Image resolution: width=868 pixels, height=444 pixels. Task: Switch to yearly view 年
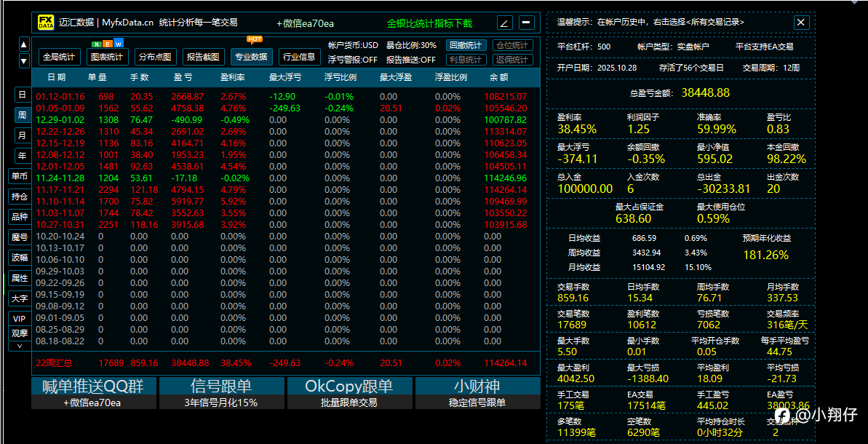coord(22,156)
